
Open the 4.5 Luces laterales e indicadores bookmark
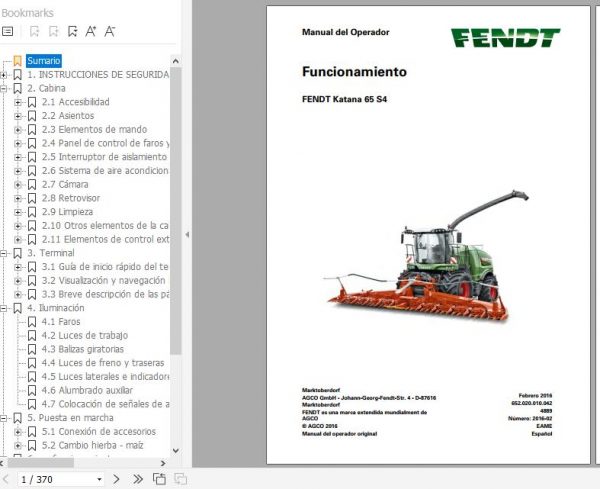(105, 377)
